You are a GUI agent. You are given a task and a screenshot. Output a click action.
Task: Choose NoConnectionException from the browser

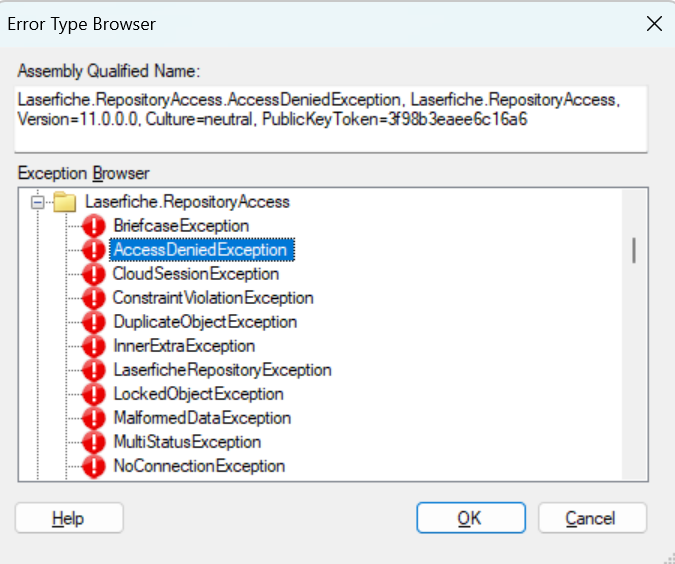pos(199,466)
